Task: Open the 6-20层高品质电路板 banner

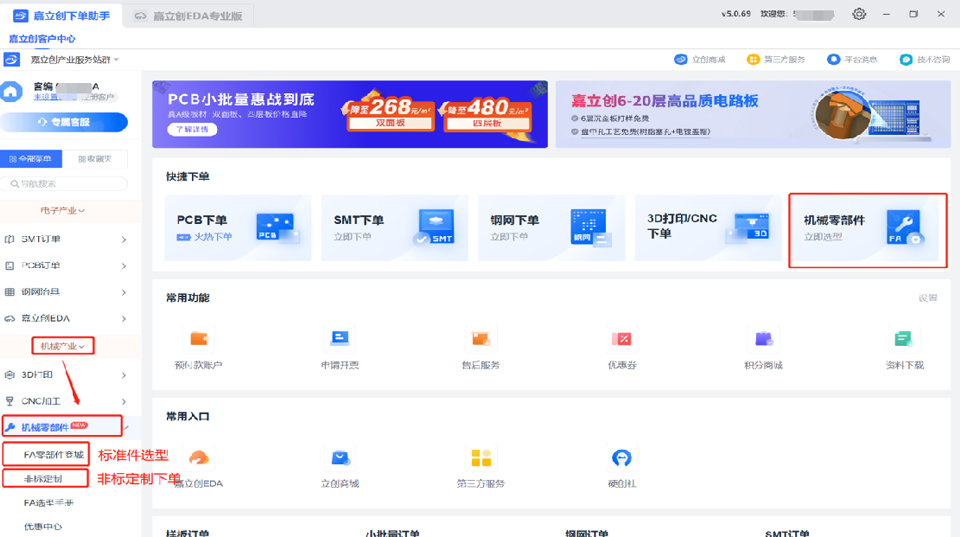Action: (753, 114)
